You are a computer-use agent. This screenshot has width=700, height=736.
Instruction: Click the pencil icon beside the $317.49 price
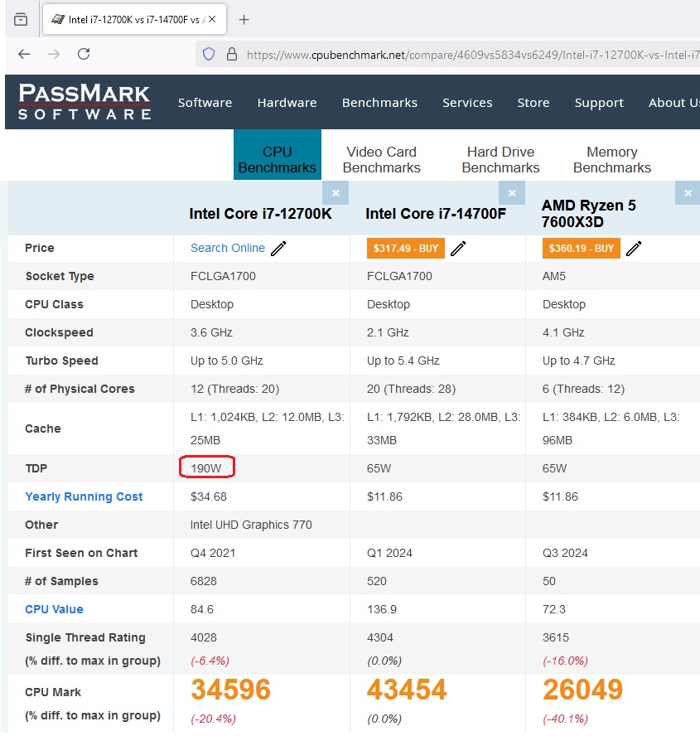[458, 249]
